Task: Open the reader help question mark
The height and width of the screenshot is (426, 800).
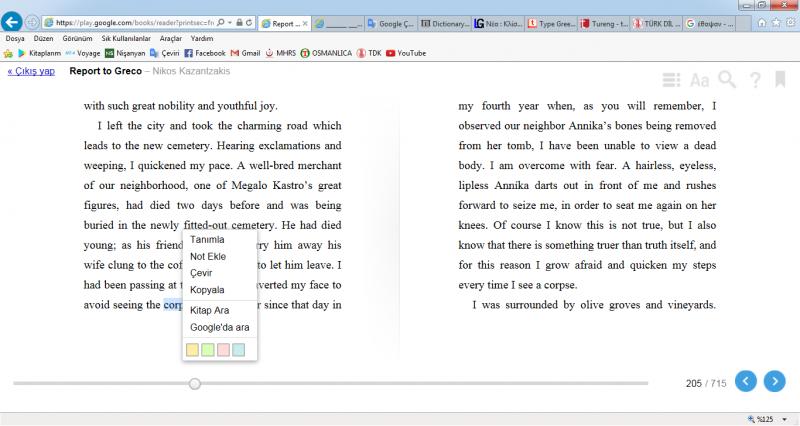Action: [755, 80]
